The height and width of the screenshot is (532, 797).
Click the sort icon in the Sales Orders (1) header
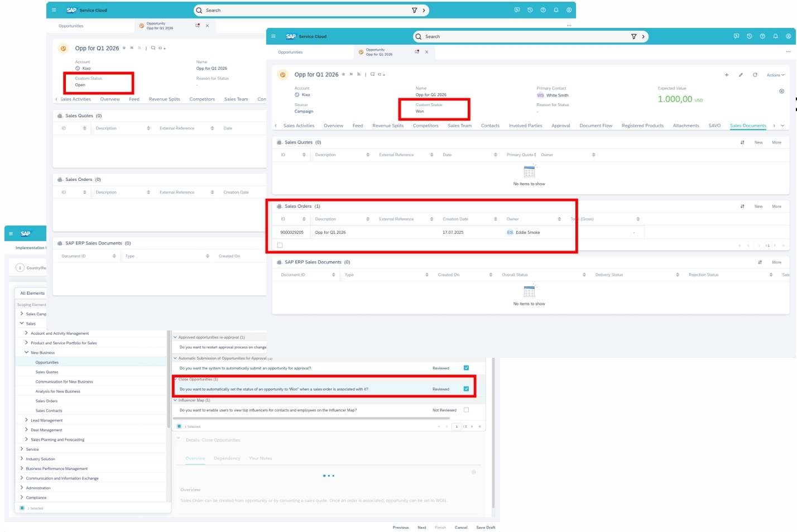pyautogui.click(x=742, y=207)
